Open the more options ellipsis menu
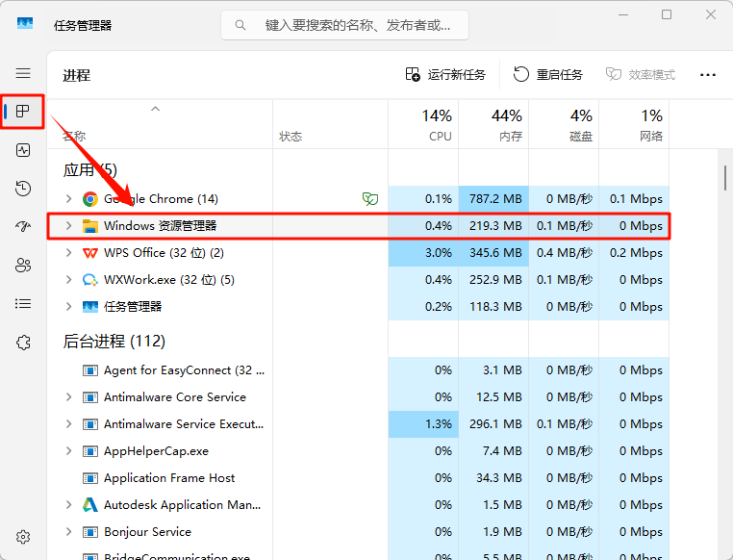 click(x=708, y=75)
